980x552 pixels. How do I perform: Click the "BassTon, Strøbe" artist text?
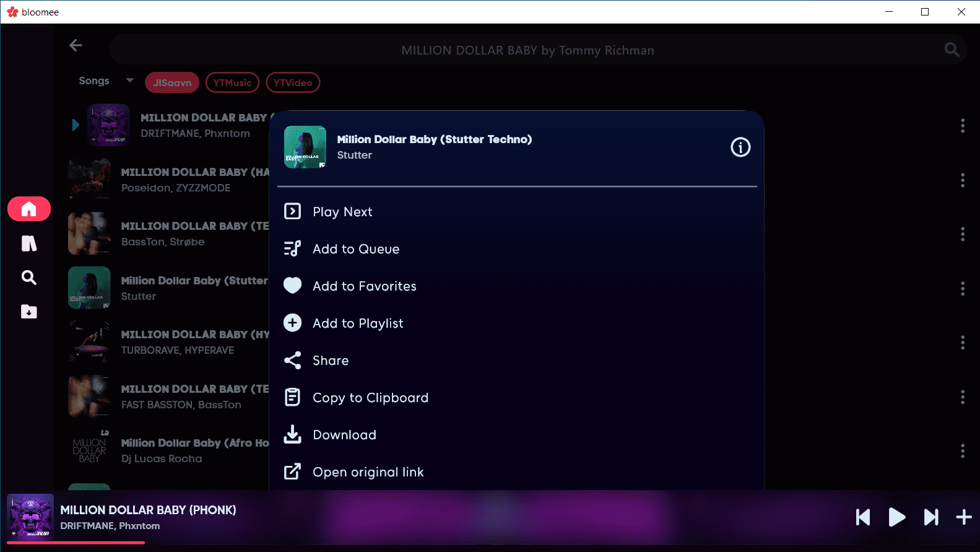pos(163,242)
